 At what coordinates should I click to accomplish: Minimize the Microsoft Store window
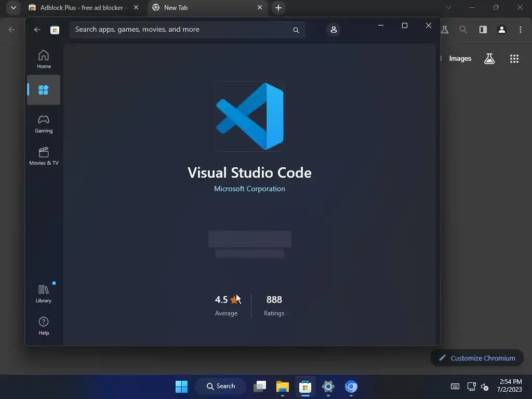coord(381,25)
